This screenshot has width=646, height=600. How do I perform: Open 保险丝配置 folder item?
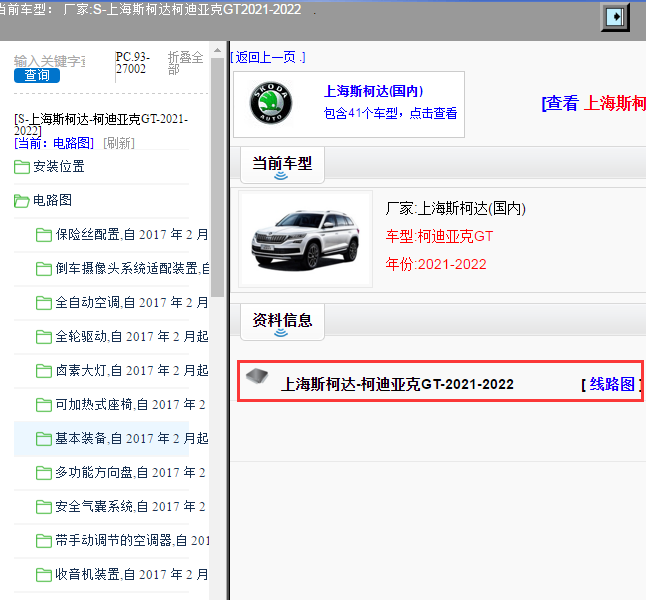click(x=132, y=234)
